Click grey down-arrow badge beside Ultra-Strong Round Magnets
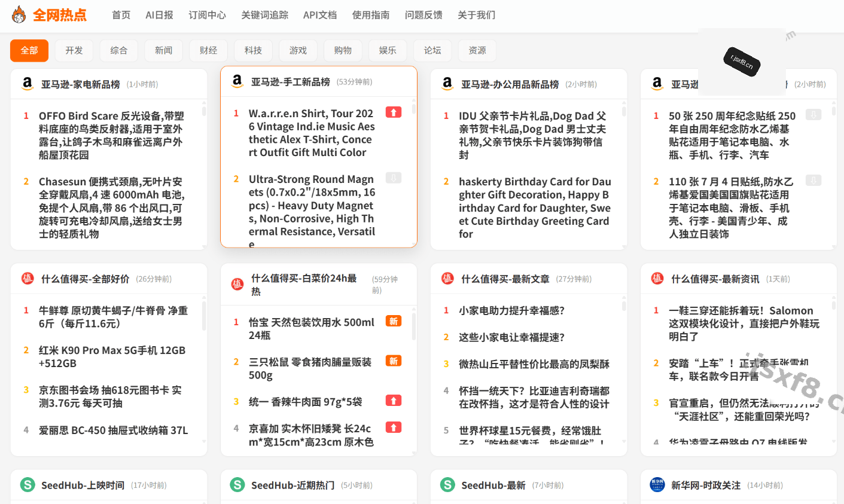The height and width of the screenshot is (504, 844). [393, 178]
